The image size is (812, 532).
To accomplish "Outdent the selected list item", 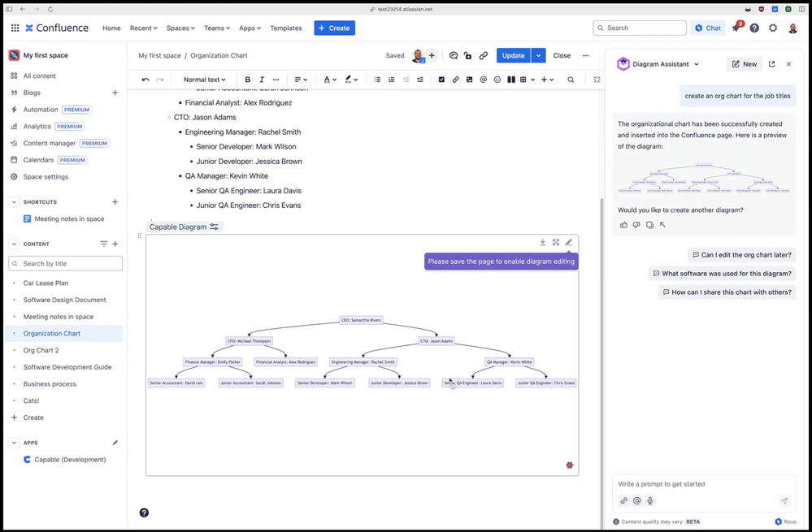I will [406, 80].
